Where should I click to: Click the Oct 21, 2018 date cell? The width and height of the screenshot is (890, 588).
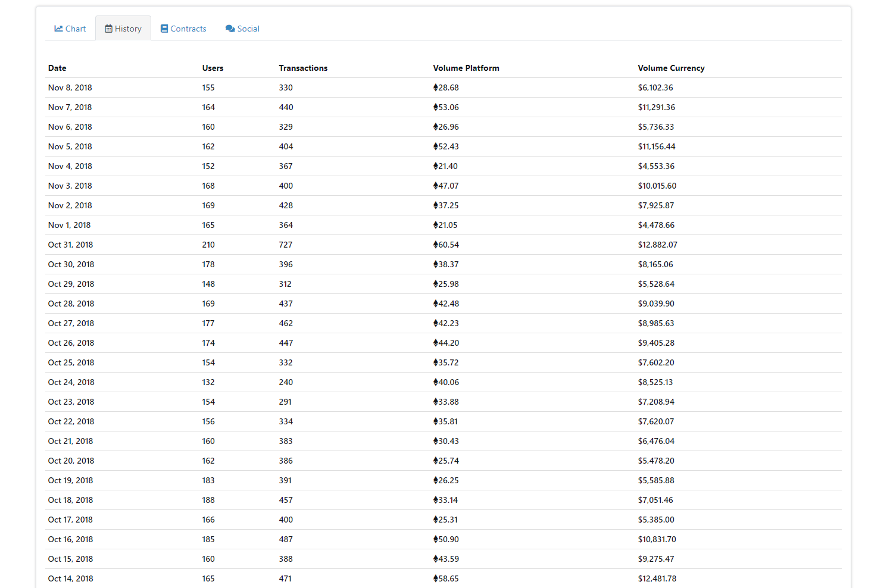point(71,441)
